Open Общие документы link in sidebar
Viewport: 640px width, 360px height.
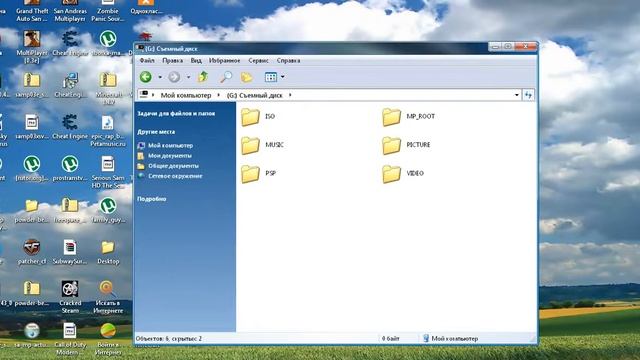[168, 166]
